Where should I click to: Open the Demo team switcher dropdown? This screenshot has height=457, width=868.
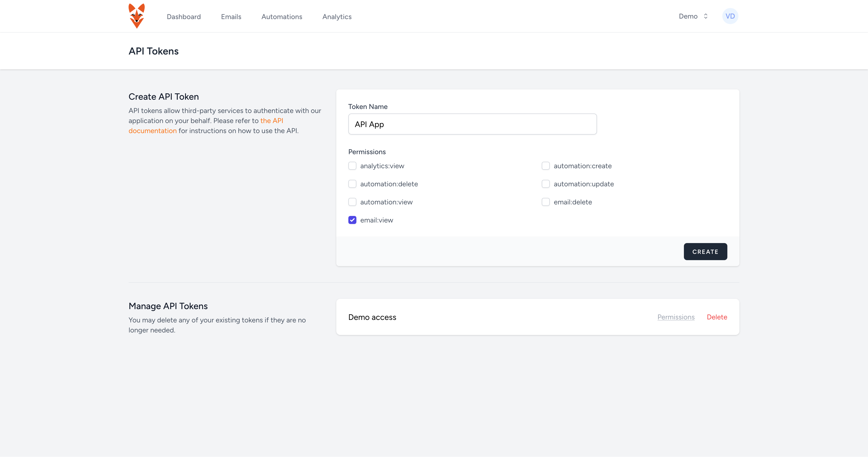click(692, 16)
